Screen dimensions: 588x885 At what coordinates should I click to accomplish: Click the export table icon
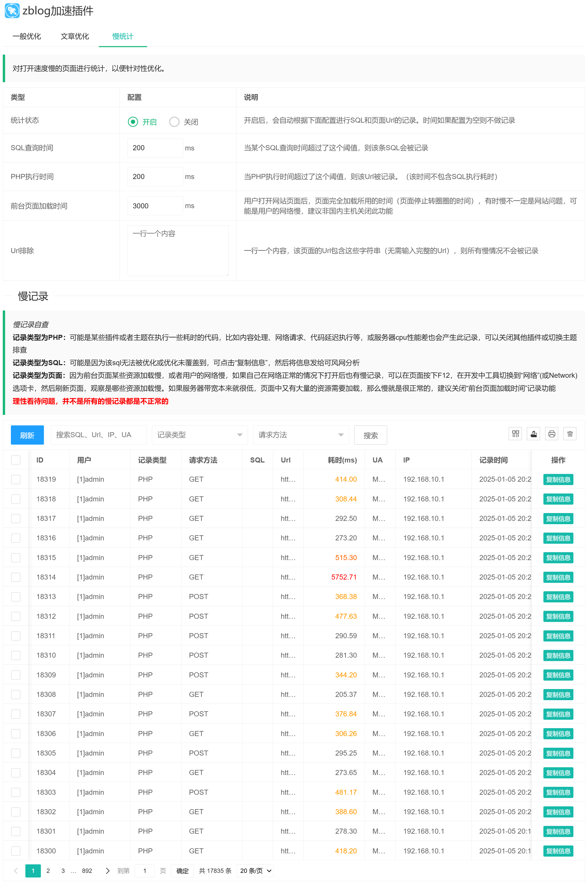pyautogui.click(x=533, y=434)
